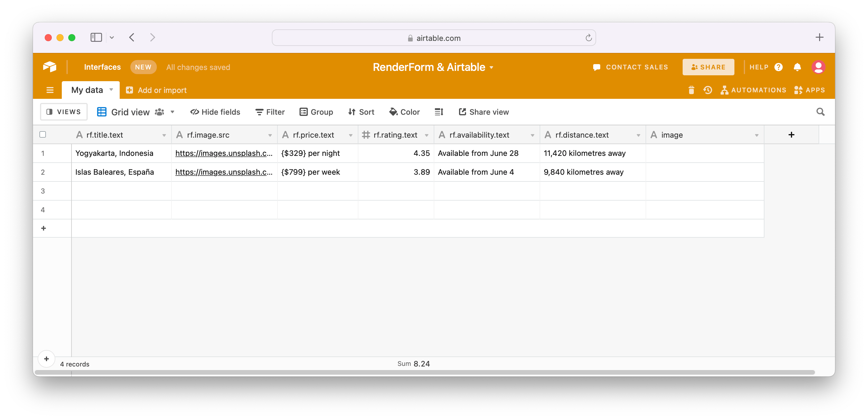The height and width of the screenshot is (420, 868).
Task: Add a new field with plus icon
Action: [791, 135]
